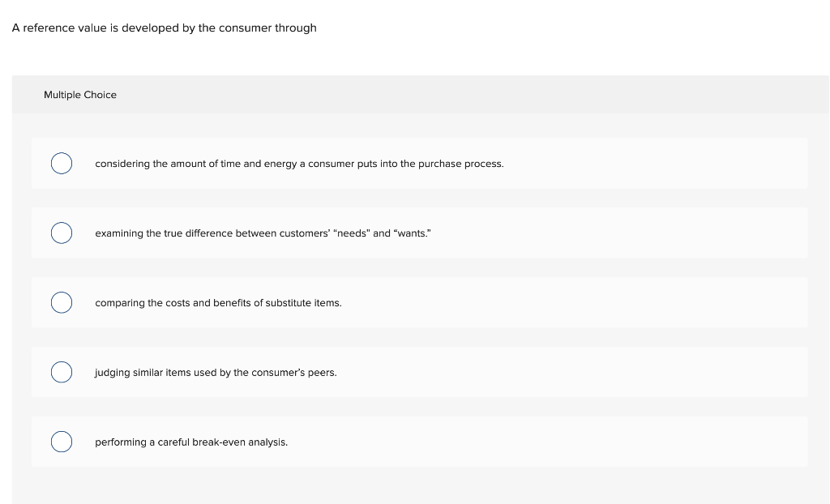Select the radio button for judging peers' items
Viewport: 830px width, 504px height.
pos(62,372)
